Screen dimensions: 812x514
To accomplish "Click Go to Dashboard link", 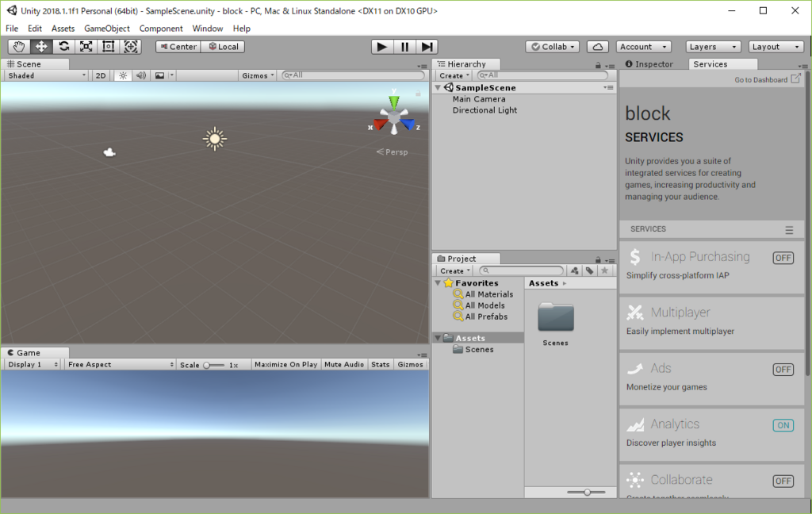I will tap(768, 79).
